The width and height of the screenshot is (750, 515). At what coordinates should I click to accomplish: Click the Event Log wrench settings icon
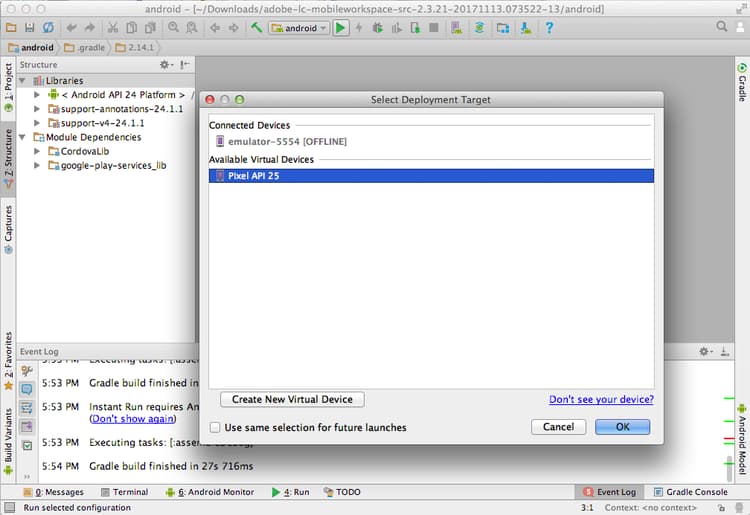click(27, 371)
